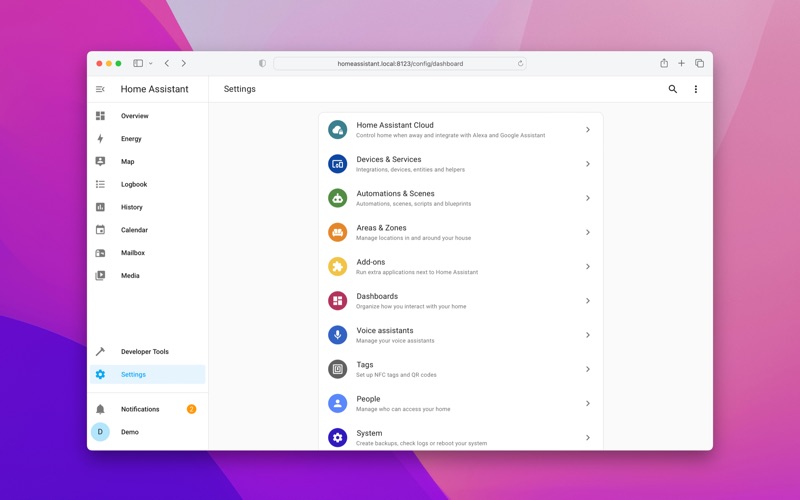Click the People person icon
This screenshot has width=800, height=500.
coord(337,403)
